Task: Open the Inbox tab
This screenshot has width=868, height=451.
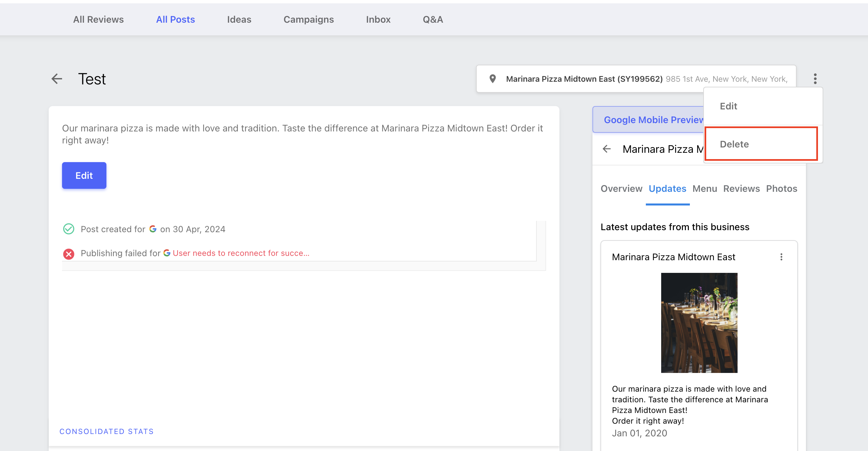Action: coord(378,20)
